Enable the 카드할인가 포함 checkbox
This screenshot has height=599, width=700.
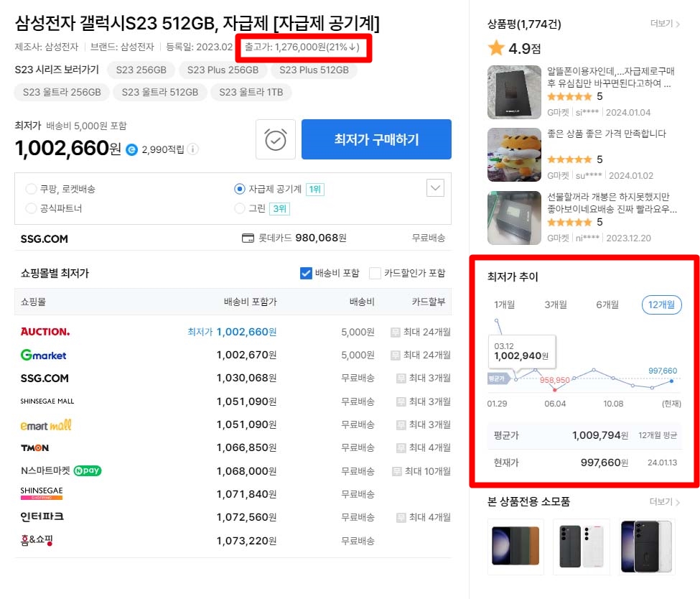point(375,273)
